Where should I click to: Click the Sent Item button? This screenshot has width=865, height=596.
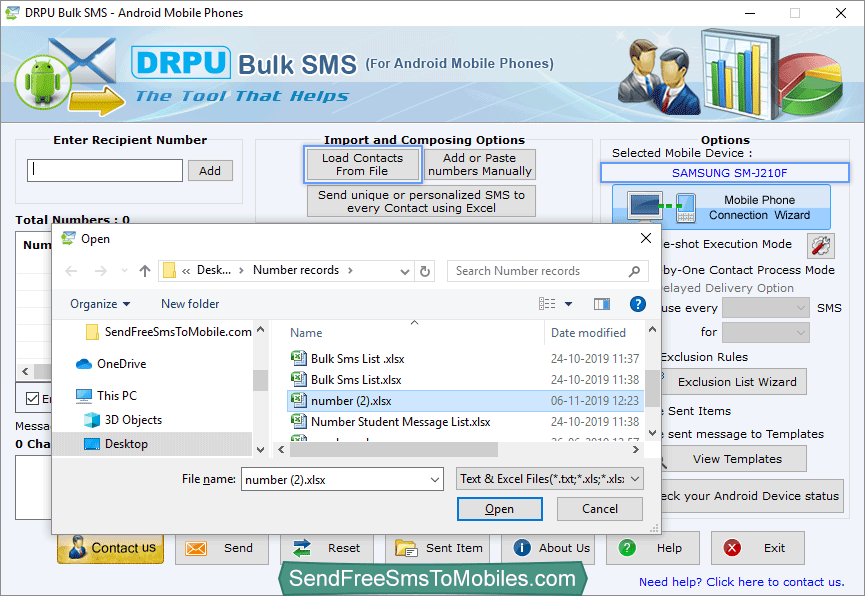click(x=437, y=548)
